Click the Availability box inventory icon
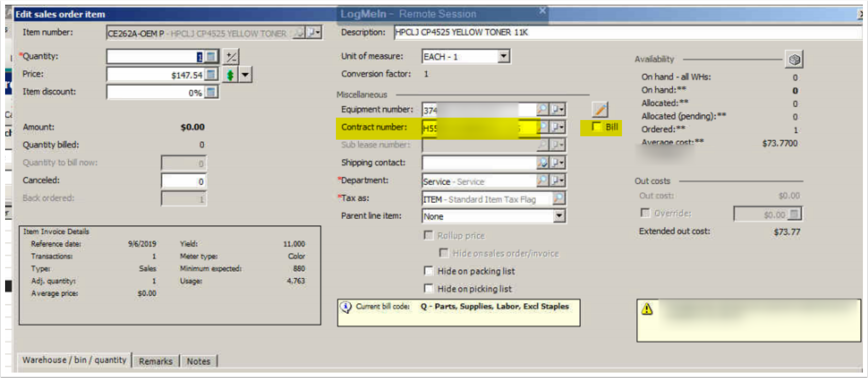This screenshot has width=868, height=378. [794, 60]
